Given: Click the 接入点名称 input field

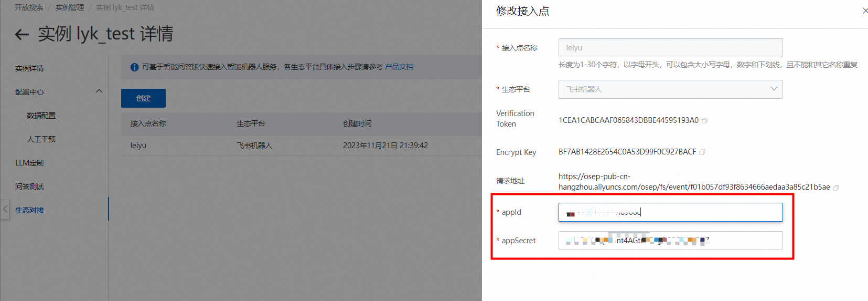Looking at the screenshot, I should 670,48.
